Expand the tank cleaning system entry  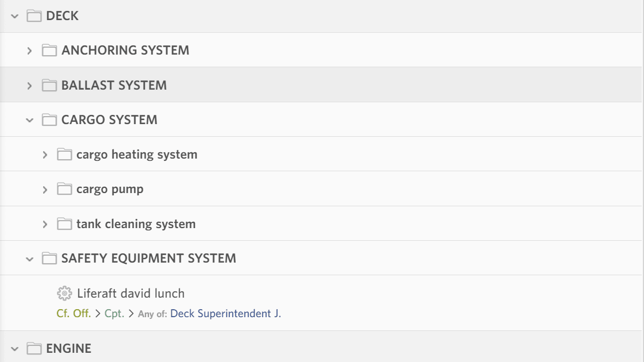(45, 224)
